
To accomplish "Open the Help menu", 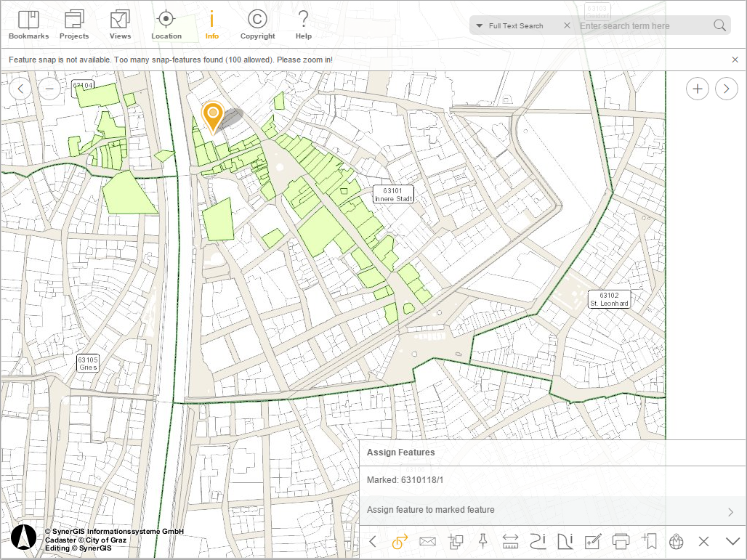I will (303, 25).
